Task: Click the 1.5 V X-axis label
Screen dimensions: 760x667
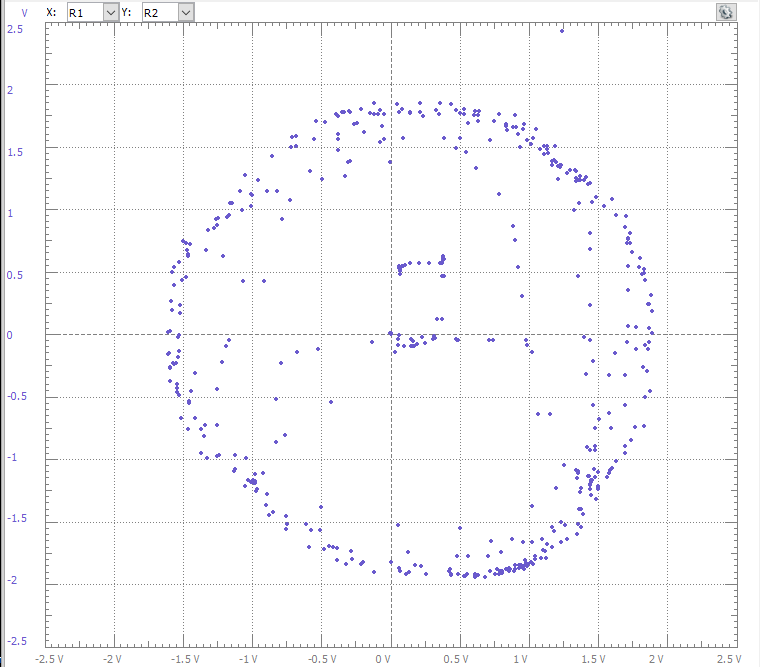Action: (x=593, y=659)
